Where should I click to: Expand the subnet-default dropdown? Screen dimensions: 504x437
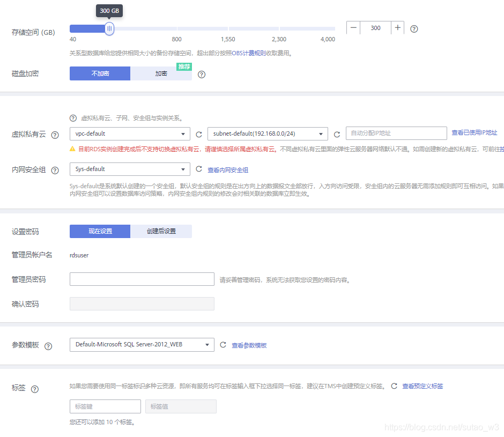coord(268,134)
